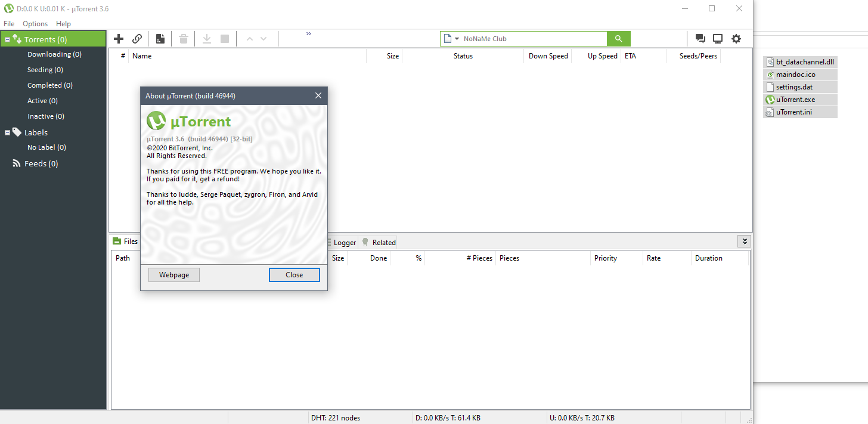The image size is (868, 424).
Task: Open the search provider dropdown arrow
Action: tap(457, 39)
